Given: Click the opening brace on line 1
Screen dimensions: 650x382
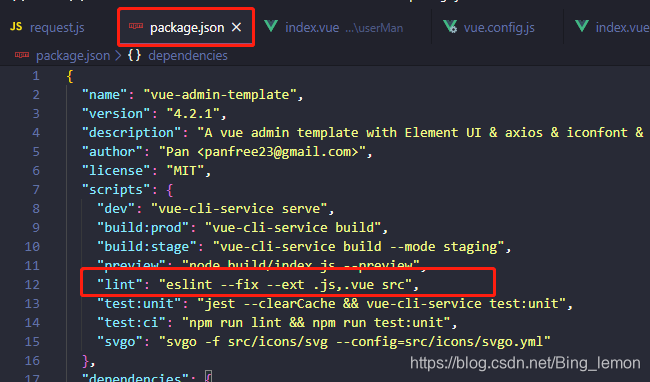Looking at the screenshot, I should pos(70,76).
